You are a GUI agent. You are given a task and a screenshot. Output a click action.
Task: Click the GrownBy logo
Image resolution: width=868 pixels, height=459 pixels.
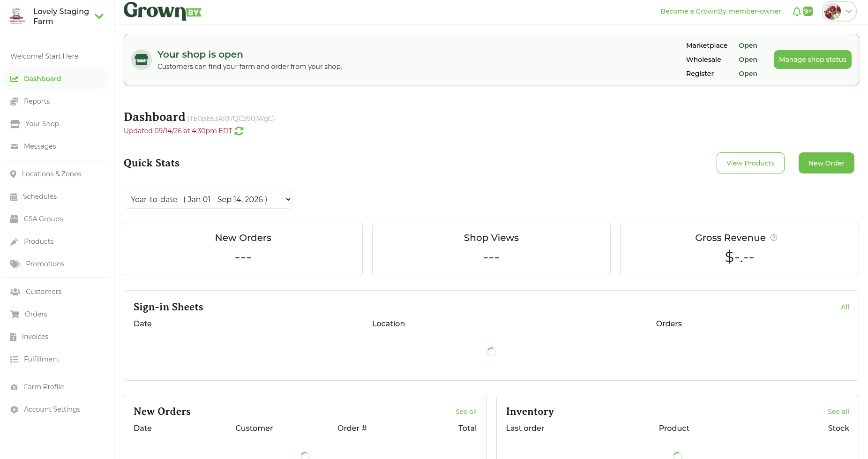click(163, 11)
